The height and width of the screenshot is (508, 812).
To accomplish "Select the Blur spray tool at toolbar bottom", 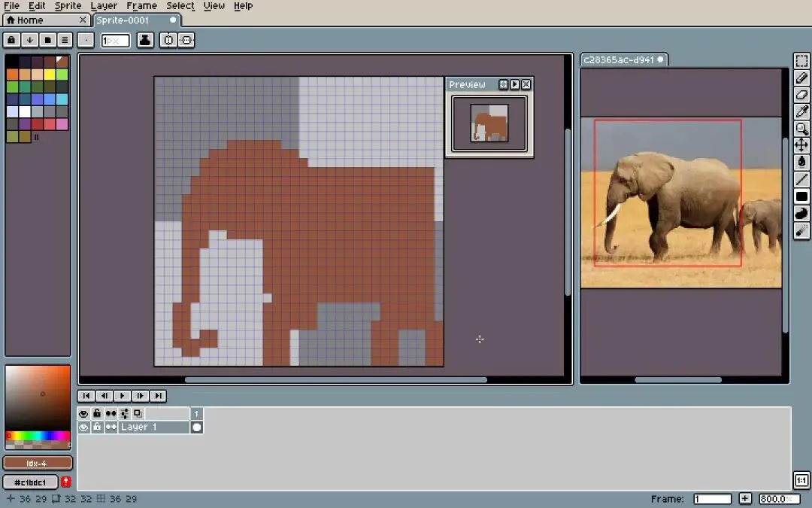I will pyautogui.click(x=801, y=230).
